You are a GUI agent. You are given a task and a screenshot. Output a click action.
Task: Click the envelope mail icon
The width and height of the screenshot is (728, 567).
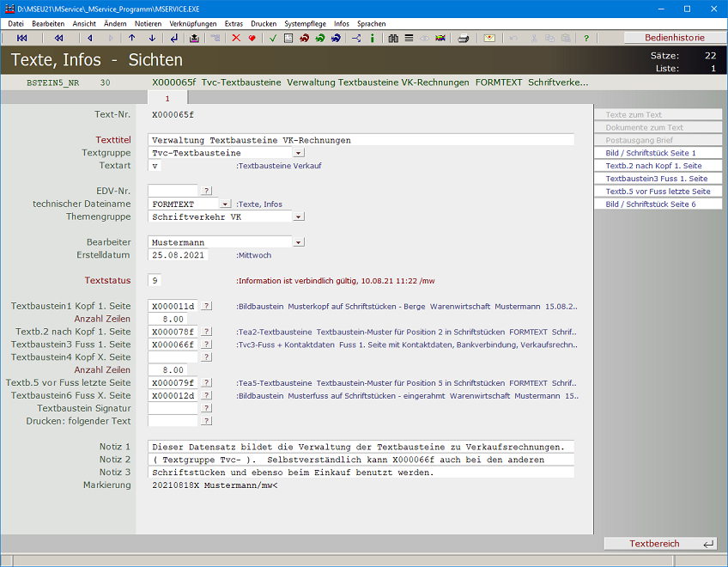click(x=489, y=39)
